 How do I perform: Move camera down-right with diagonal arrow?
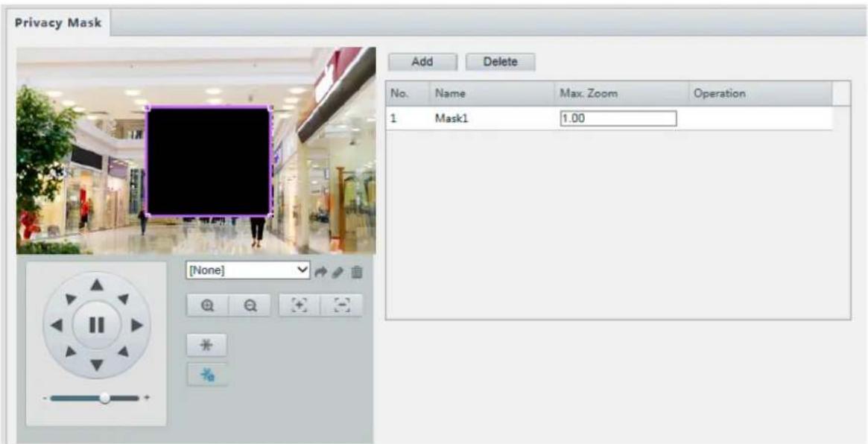click(x=123, y=351)
